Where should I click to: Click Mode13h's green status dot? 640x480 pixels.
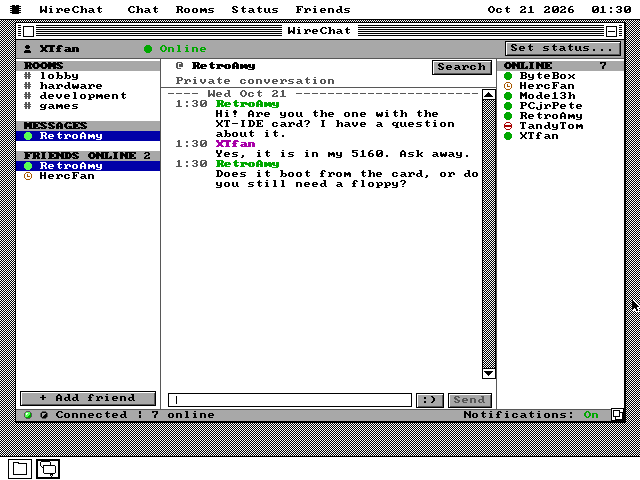(x=508, y=96)
